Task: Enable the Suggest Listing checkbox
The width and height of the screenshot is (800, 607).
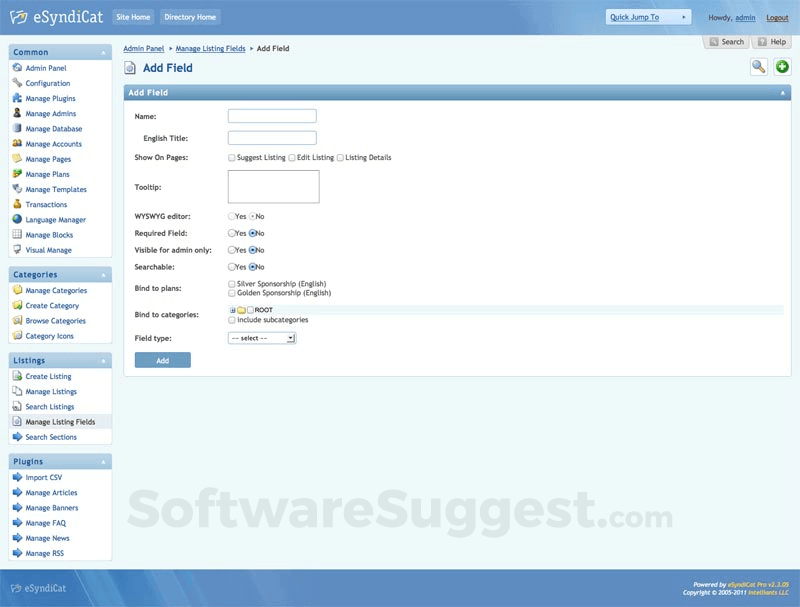Action: (232, 157)
